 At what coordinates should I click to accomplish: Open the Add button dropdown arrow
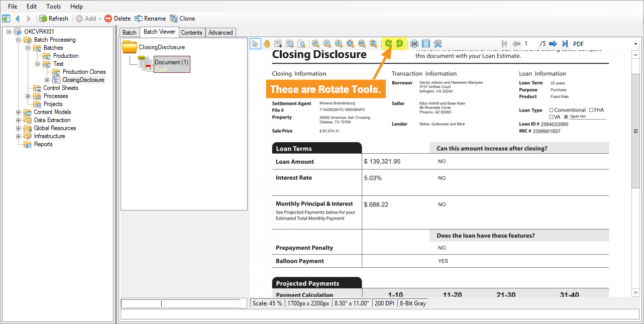click(x=99, y=19)
